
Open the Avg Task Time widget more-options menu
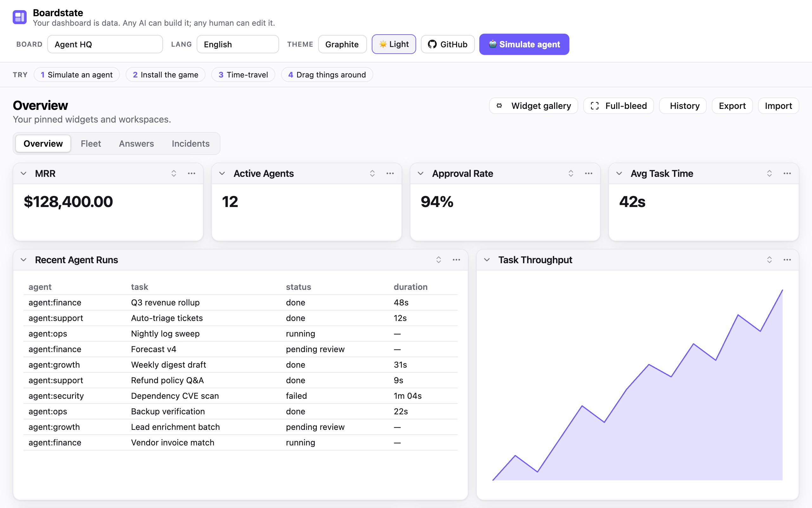pos(787,173)
